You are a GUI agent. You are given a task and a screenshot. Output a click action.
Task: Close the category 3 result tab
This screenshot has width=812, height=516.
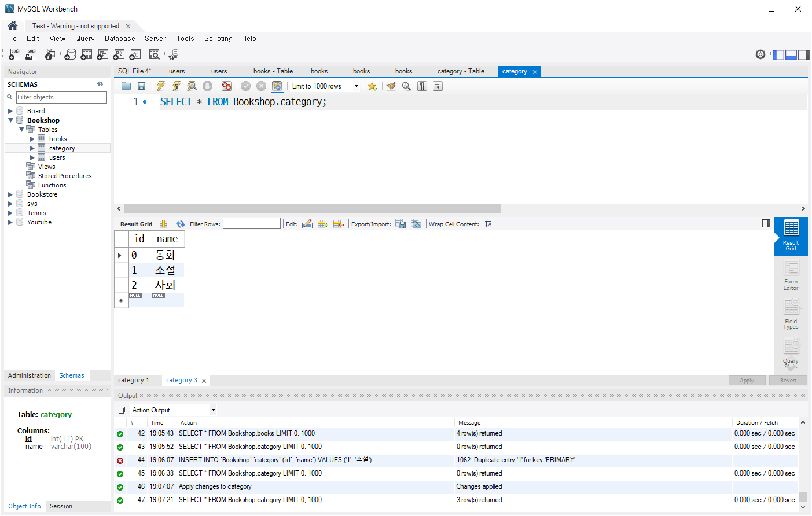[x=204, y=381]
